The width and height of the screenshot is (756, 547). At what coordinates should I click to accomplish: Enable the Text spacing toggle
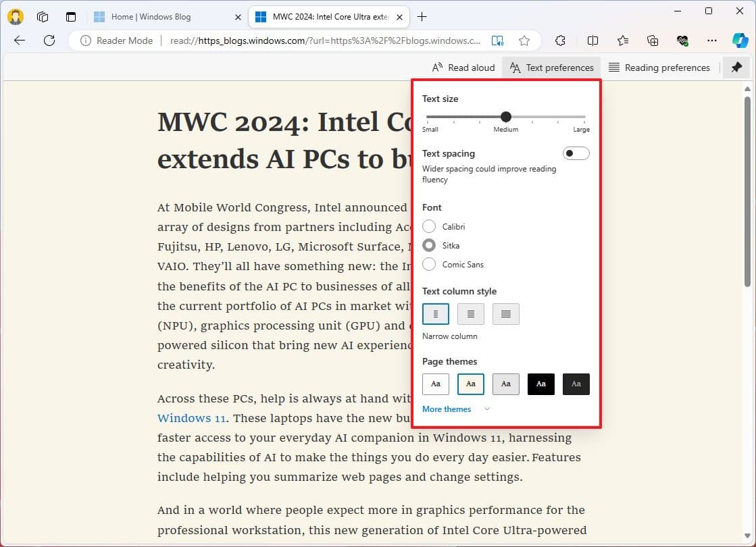[x=576, y=153]
